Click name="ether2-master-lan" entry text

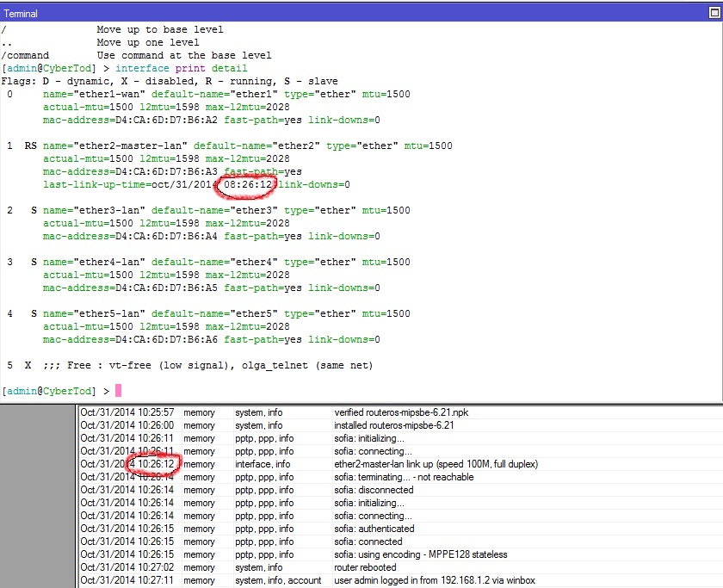(x=115, y=145)
